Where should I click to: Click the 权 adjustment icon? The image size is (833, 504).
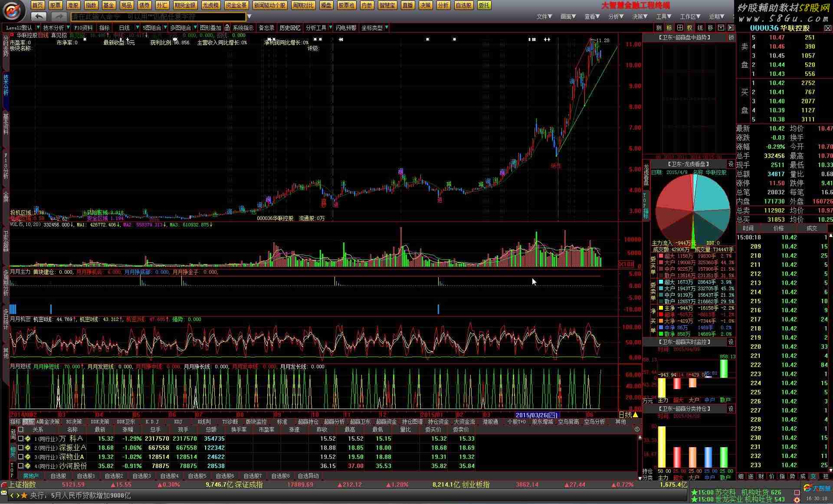coord(690,28)
